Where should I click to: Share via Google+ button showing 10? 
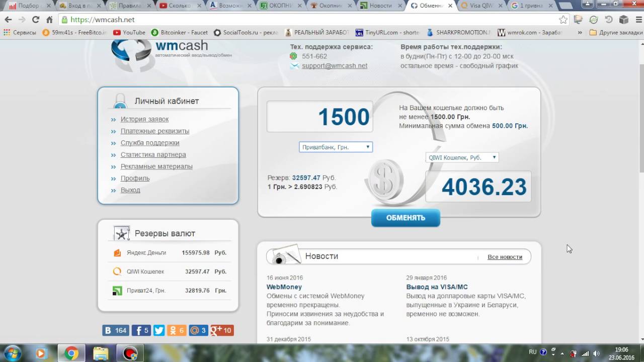pyautogui.click(x=222, y=330)
